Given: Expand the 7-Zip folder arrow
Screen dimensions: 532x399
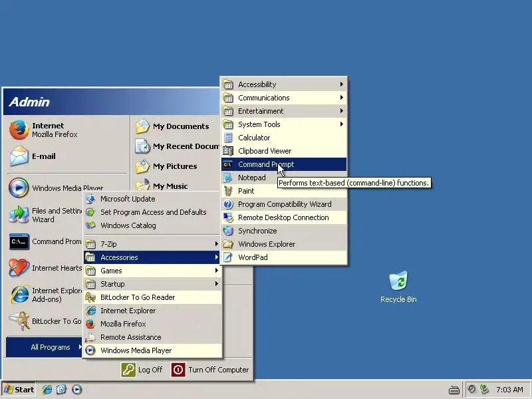Looking at the screenshot, I should point(217,244).
